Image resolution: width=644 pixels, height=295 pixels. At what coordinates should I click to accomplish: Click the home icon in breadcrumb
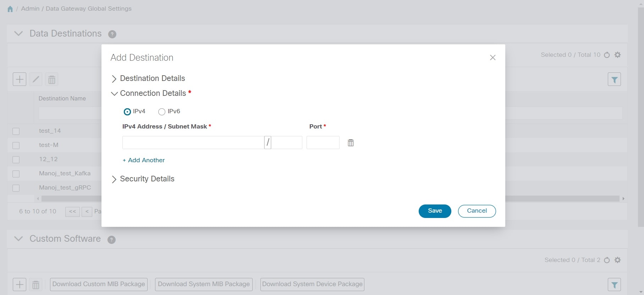[10, 9]
